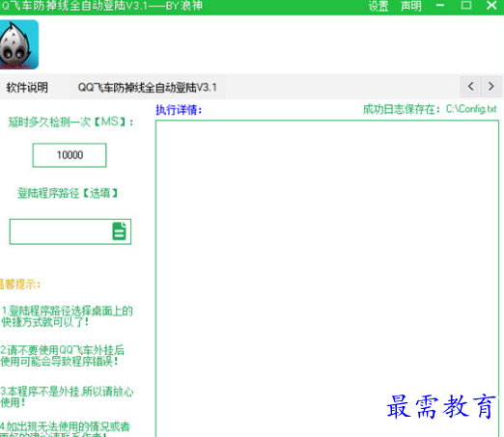Click the delay input showing 10000
The height and width of the screenshot is (437, 504).
[x=70, y=155]
